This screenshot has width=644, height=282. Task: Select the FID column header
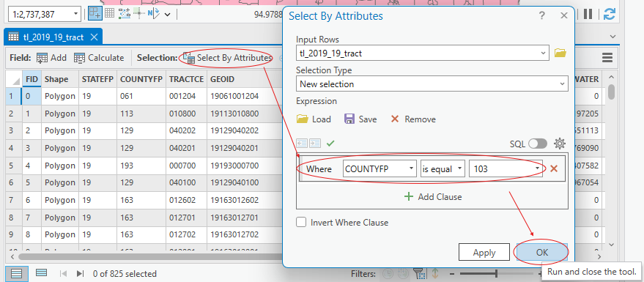pyautogui.click(x=32, y=79)
